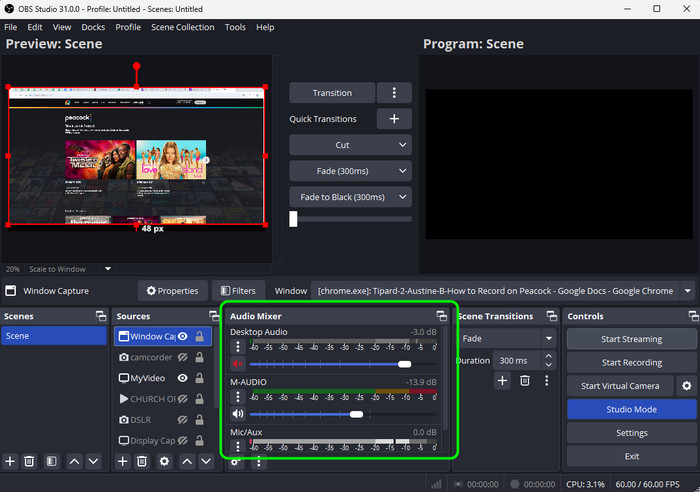Open the Tools menu
This screenshot has height=492, width=700.
tap(235, 27)
